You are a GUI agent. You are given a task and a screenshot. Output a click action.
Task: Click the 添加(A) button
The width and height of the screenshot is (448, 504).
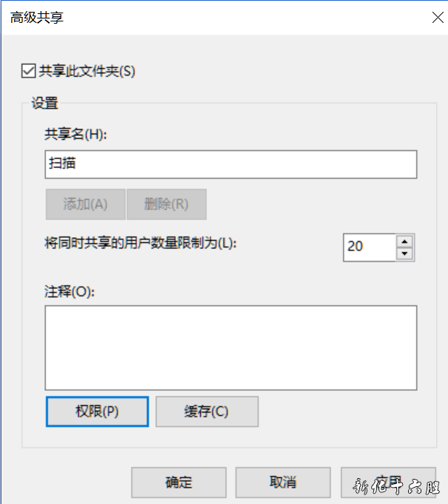coord(86,204)
